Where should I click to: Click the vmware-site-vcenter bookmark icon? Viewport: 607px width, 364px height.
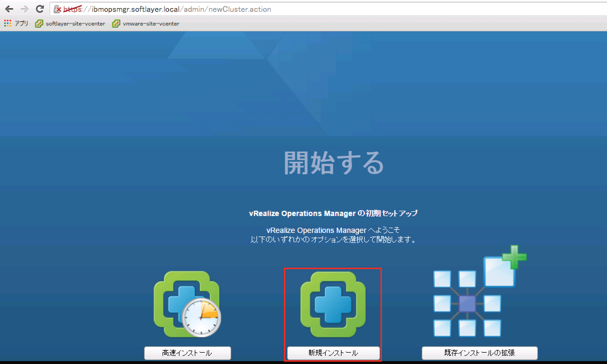coord(116,23)
